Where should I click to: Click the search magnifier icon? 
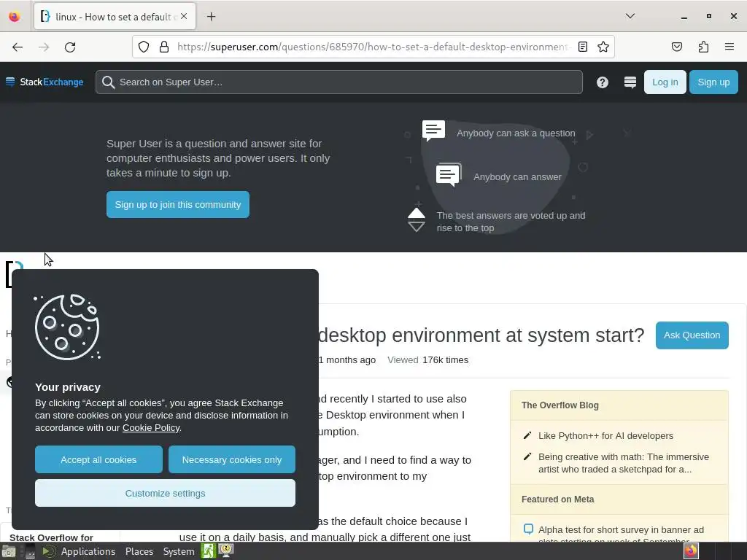click(x=108, y=82)
